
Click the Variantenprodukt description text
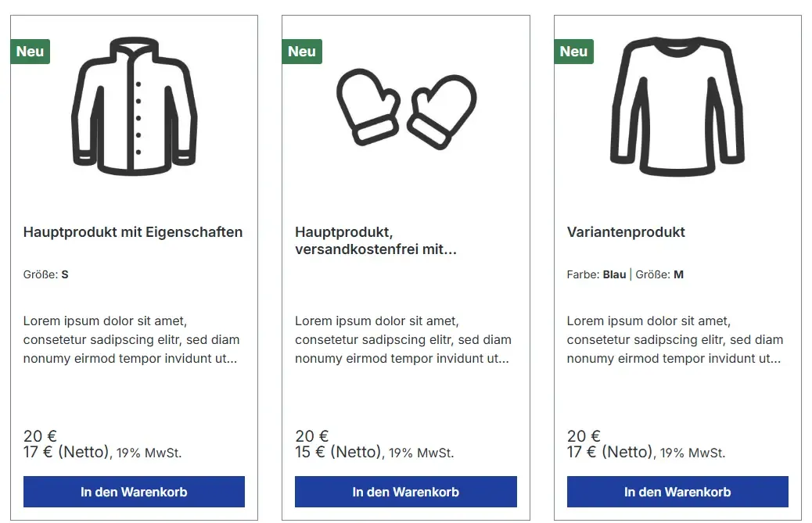click(674, 340)
